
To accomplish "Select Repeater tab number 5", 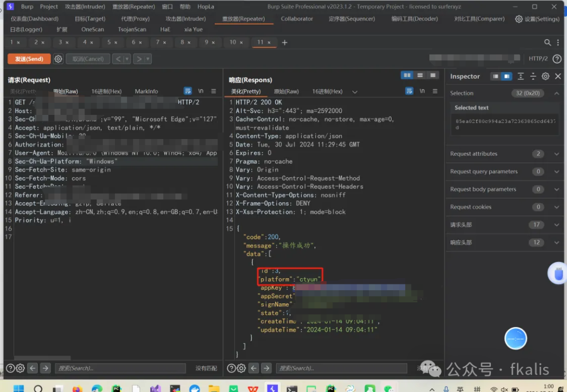I will pos(109,43).
